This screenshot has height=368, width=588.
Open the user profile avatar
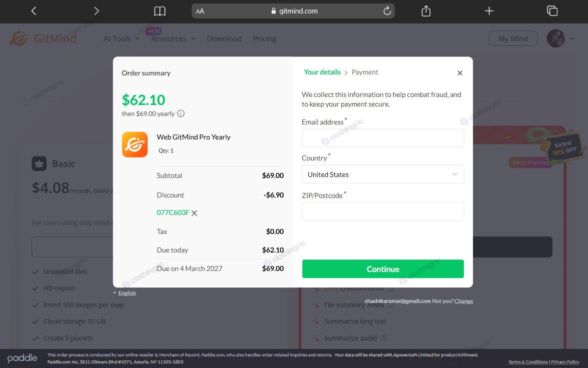pyautogui.click(x=556, y=38)
